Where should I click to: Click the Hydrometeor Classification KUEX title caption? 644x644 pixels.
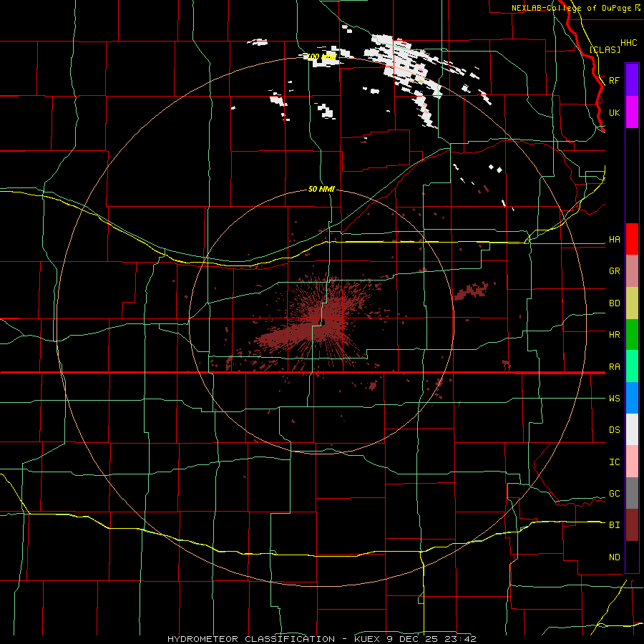pyautogui.click(x=321, y=639)
